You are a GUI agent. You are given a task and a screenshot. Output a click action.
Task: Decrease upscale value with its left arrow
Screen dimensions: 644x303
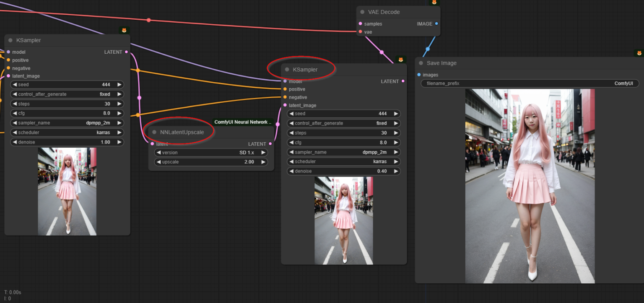[159, 162]
